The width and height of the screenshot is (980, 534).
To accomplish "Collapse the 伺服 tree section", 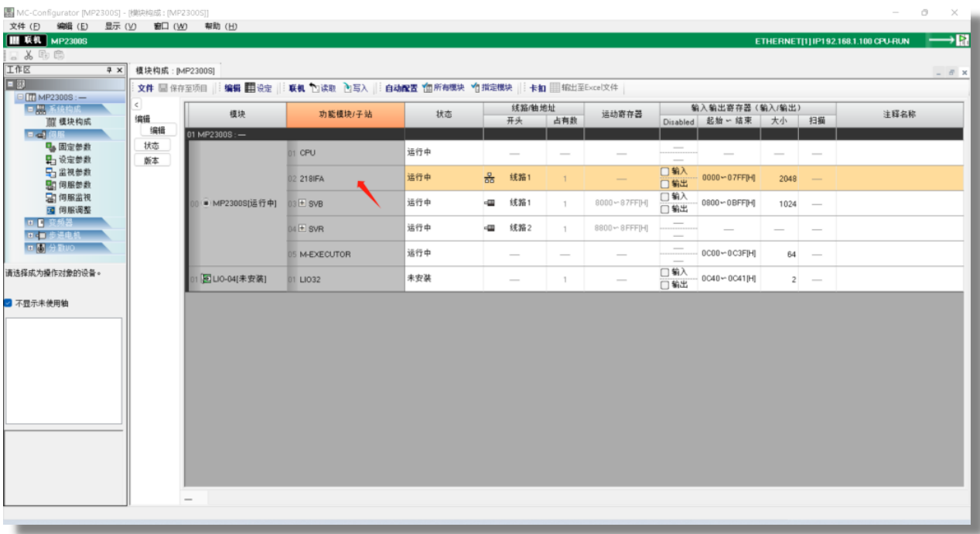I will pyautogui.click(x=30, y=135).
